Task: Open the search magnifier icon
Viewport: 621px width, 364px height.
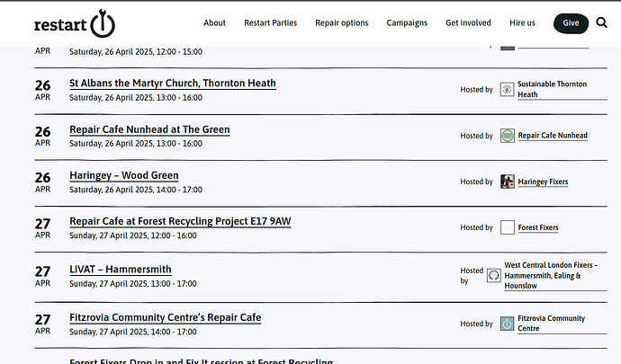Action: tap(601, 23)
